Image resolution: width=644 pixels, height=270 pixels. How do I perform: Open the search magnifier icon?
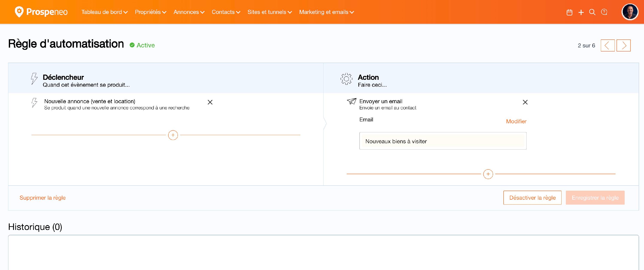pyautogui.click(x=592, y=12)
